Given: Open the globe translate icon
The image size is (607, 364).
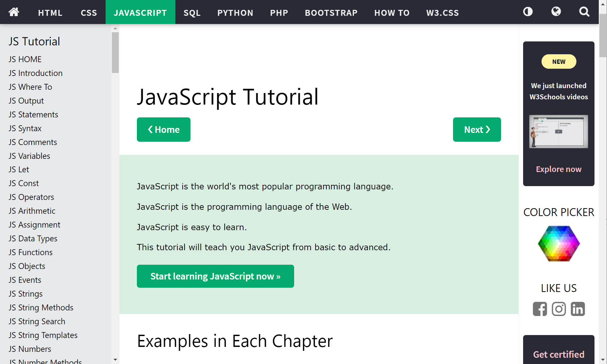Looking at the screenshot, I should tap(556, 12).
